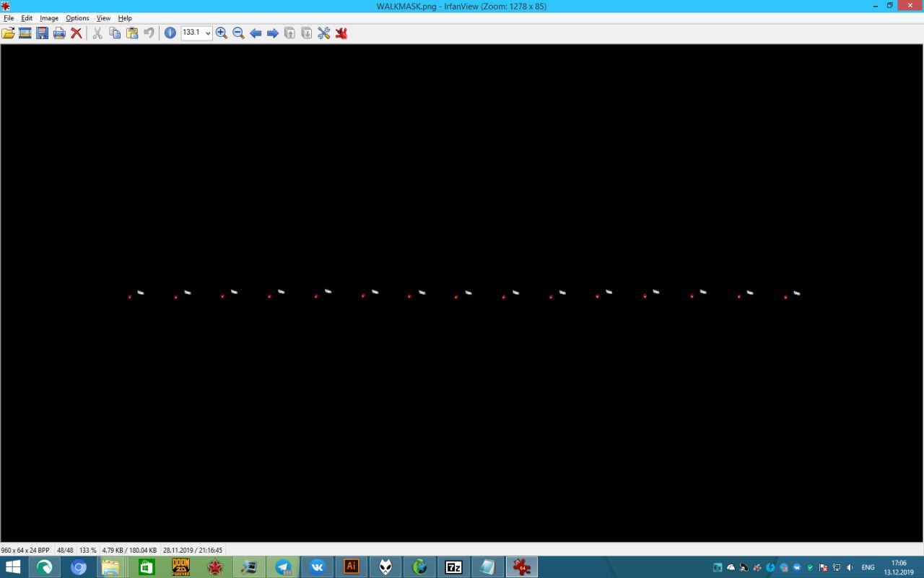Go to previous image with left arrow
The image size is (924, 578).
[256, 33]
